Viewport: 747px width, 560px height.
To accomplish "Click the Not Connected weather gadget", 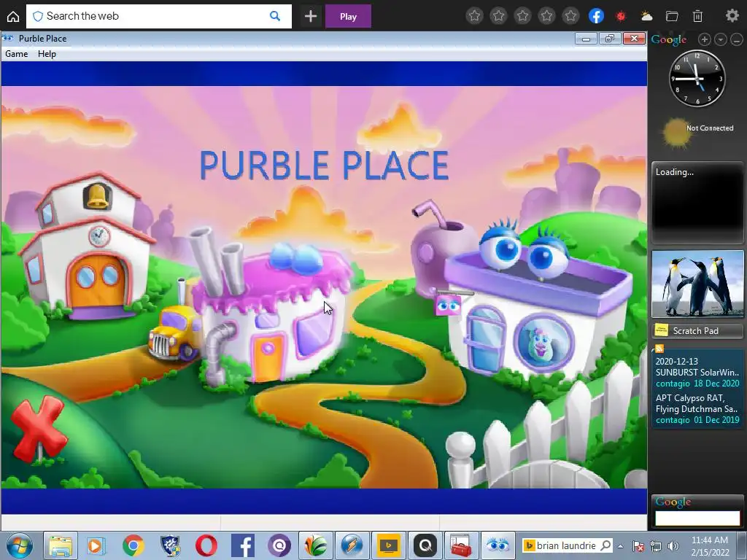I will tap(697, 132).
